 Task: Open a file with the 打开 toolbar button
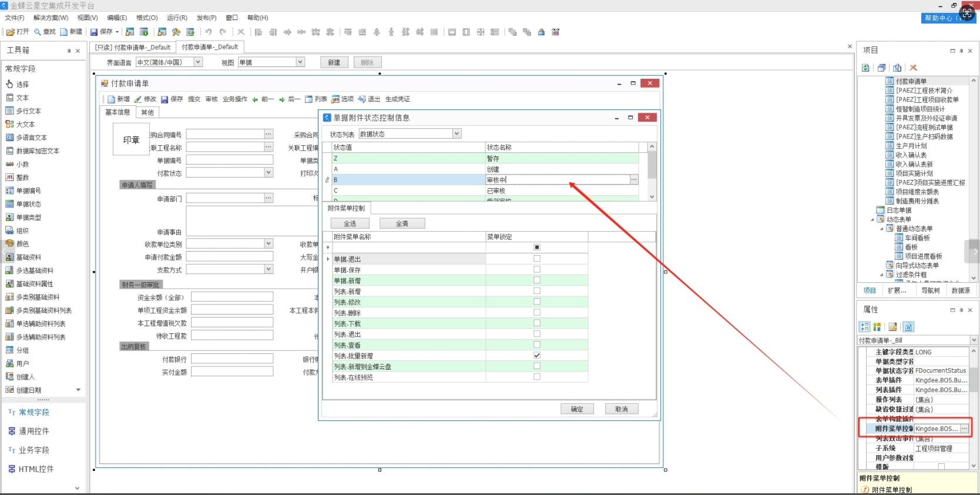[18, 32]
